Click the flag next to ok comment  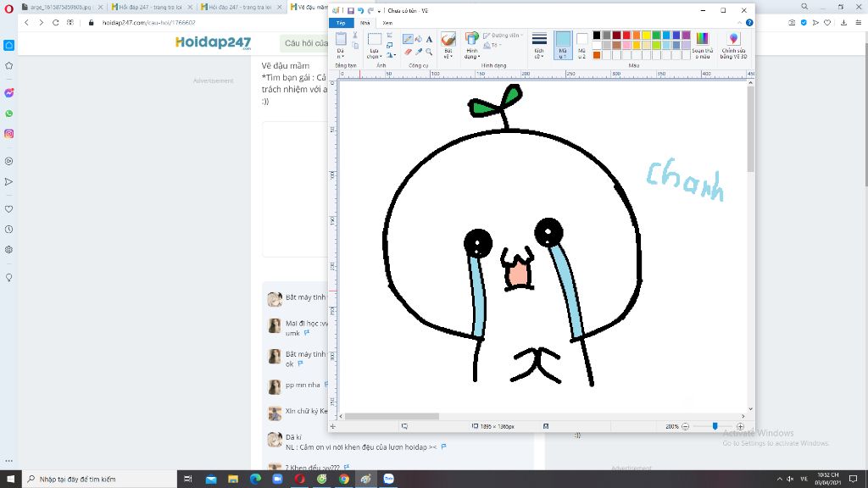click(301, 364)
